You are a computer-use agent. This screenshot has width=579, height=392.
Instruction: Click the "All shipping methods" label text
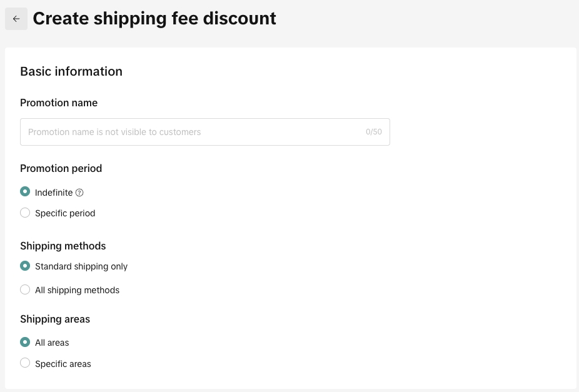(x=77, y=290)
